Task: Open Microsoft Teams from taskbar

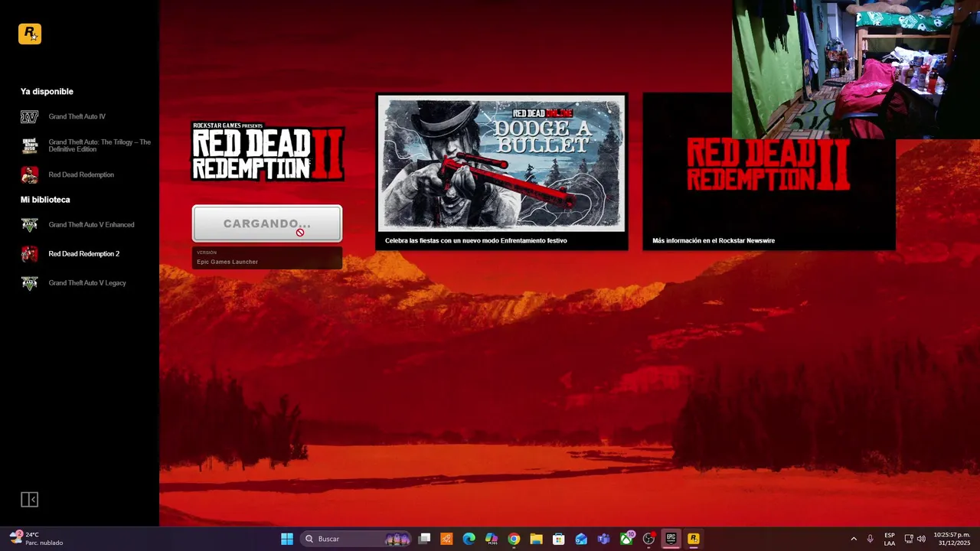Action: click(603, 539)
